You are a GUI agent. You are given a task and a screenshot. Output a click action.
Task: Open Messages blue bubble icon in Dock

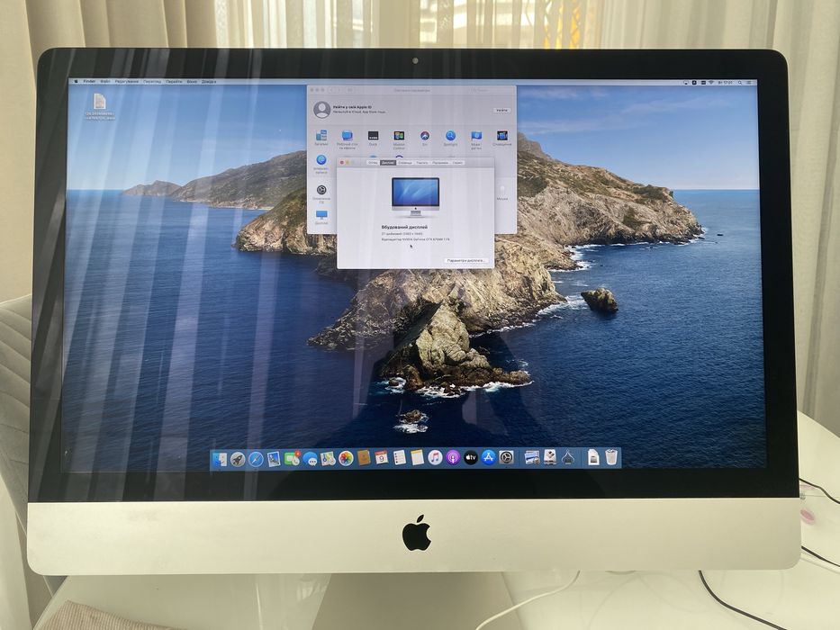(x=310, y=459)
